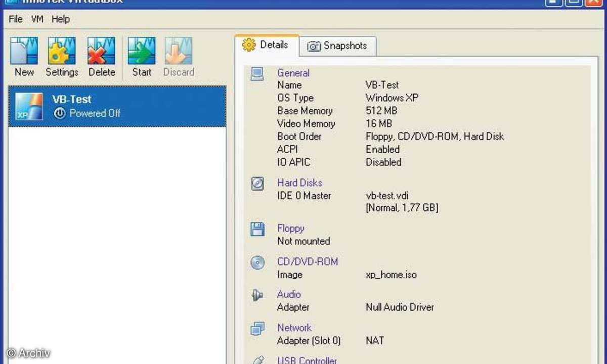Click the Floppy Not mounted text
This screenshot has width=607, height=364.
click(x=303, y=241)
